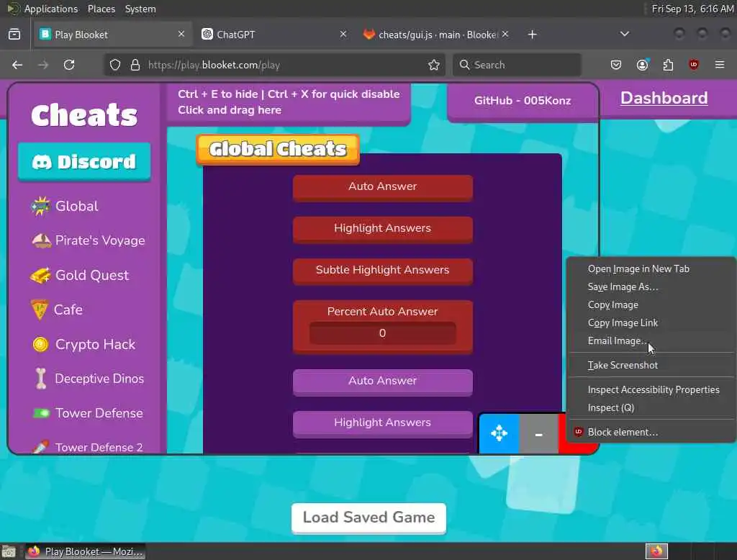
Task: Open the Places menu
Action: (x=101, y=9)
